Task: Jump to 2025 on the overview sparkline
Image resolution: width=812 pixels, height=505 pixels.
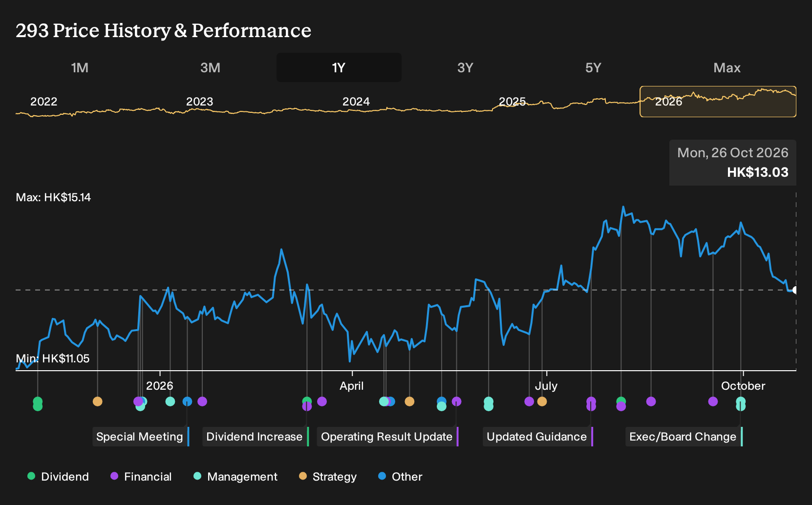Action: click(x=512, y=102)
